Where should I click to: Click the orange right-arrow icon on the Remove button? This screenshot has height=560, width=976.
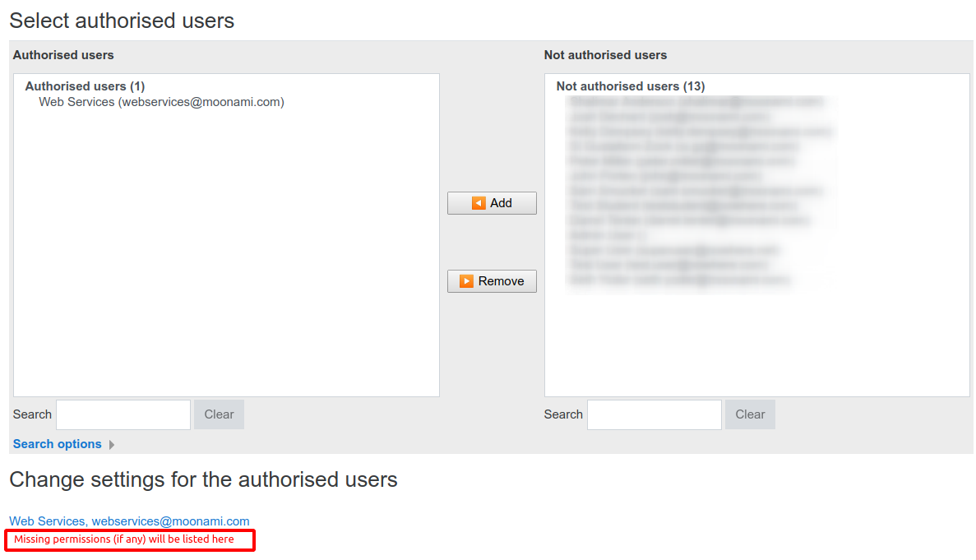(467, 280)
